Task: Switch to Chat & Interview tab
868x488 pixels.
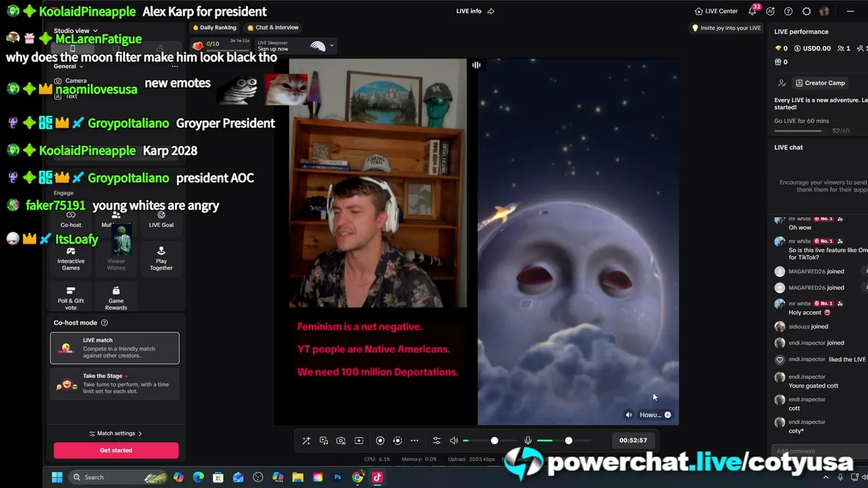Action: [273, 27]
